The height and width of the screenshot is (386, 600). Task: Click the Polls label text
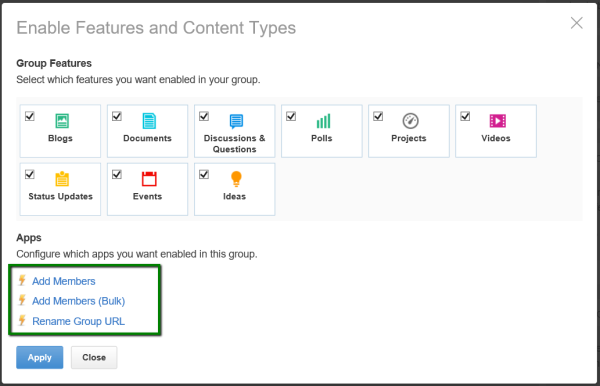(x=321, y=138)
